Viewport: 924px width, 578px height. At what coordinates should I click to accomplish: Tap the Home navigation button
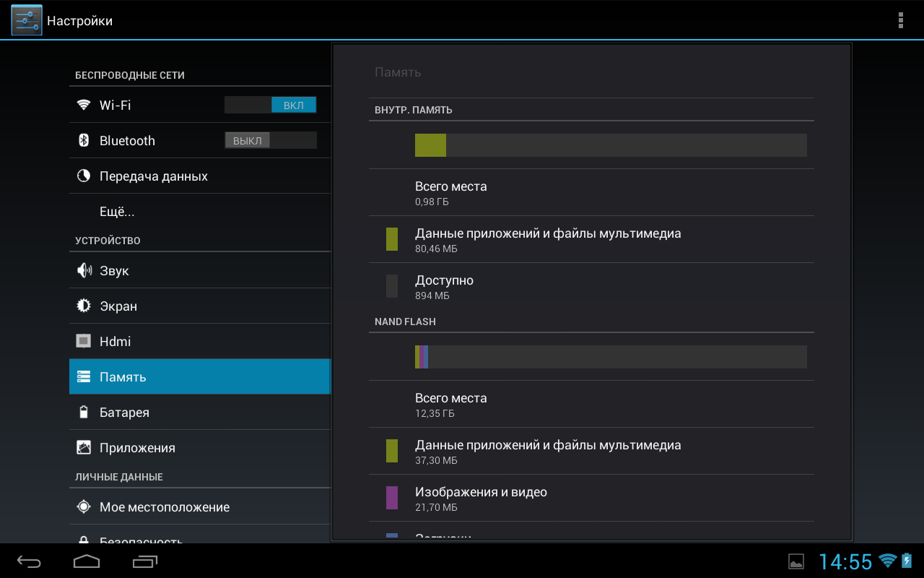87,561
